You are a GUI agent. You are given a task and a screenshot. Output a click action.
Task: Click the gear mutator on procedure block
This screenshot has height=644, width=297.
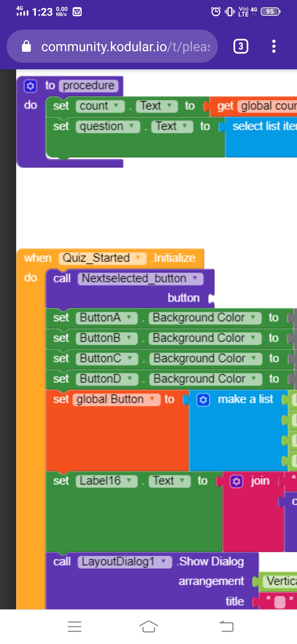click(30, 86)
